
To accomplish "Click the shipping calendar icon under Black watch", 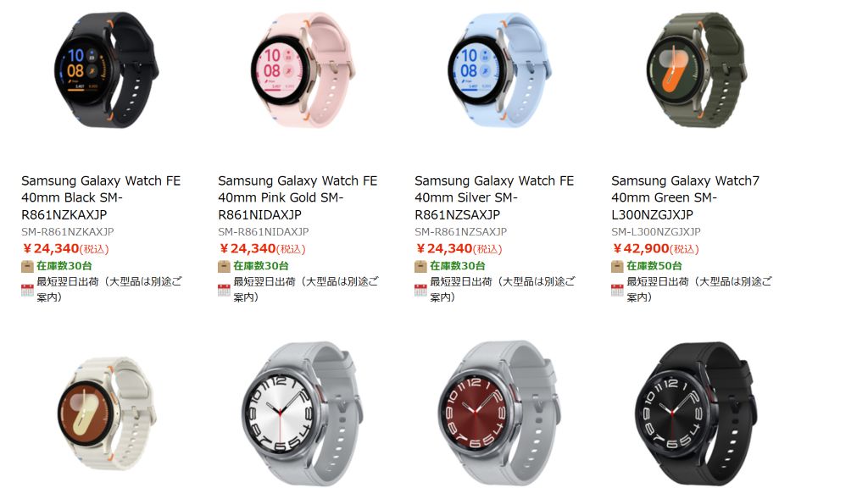I will click(27, 290).
